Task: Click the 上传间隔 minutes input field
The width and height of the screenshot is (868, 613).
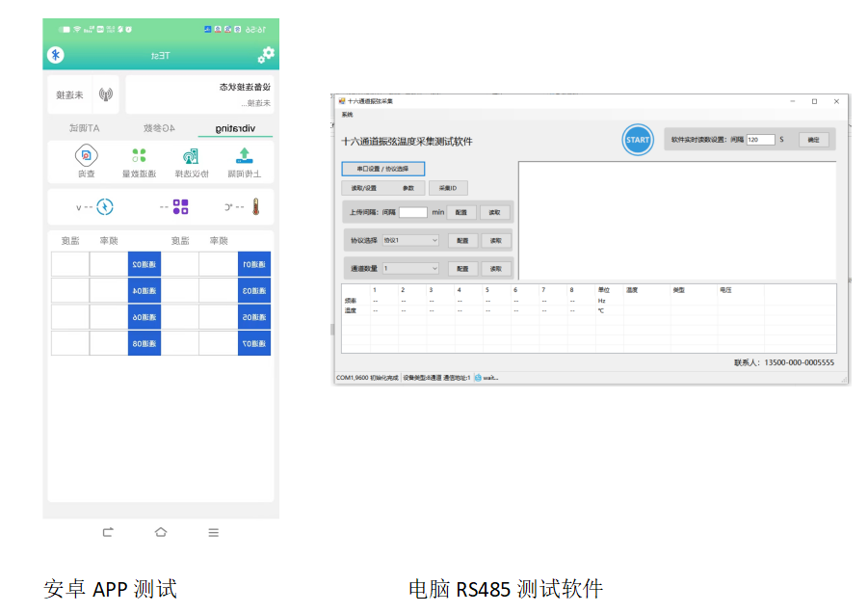Action: [x=412, y=212]
